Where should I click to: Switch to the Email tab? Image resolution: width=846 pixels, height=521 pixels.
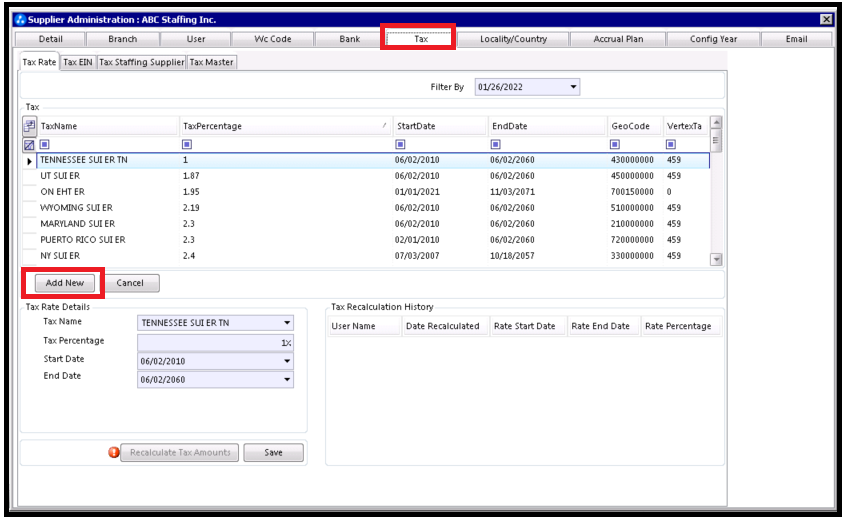point(796,39)
